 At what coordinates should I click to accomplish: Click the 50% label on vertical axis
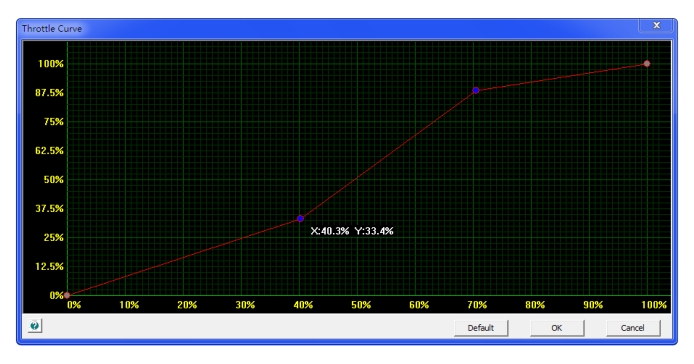54,179
